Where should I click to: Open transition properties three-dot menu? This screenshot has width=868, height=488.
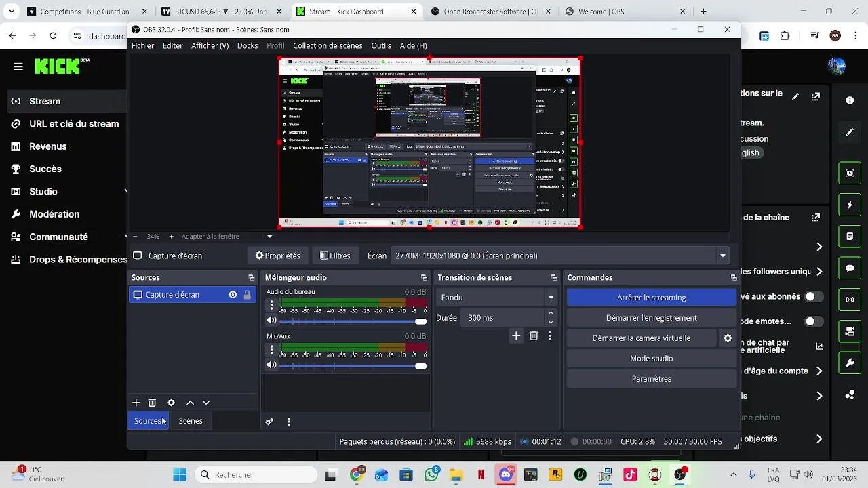point(550,335)
